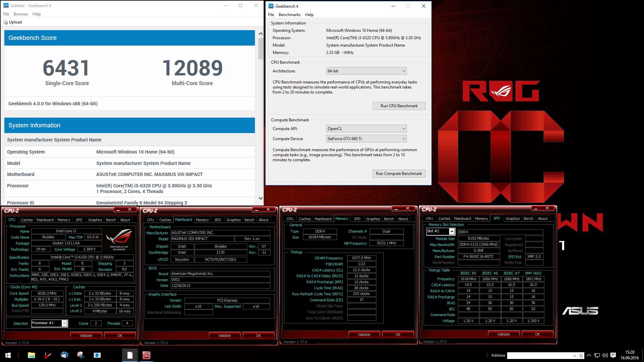Show hidden system tray icons
This screenshot has height=362, width=644.
click(589, 355)
